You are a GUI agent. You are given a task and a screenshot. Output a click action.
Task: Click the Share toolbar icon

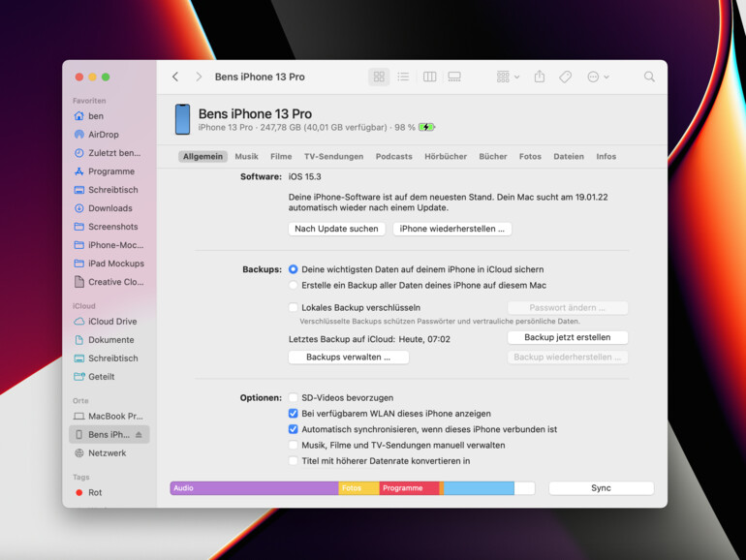pyautogui.click(x=539, y=77)
